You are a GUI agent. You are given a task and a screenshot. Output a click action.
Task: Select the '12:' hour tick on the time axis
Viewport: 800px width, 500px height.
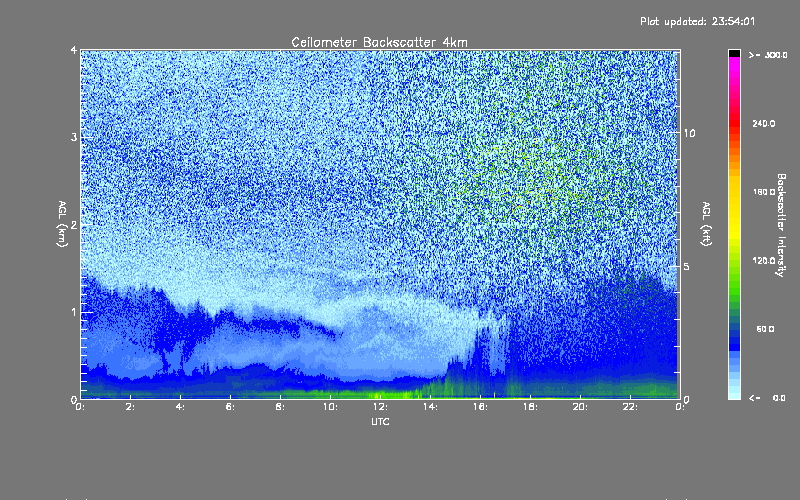[380, 407]
